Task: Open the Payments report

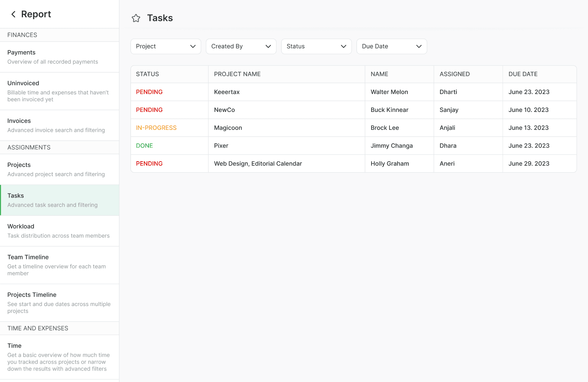Action: pyautogui.click(x=60, y=57)
